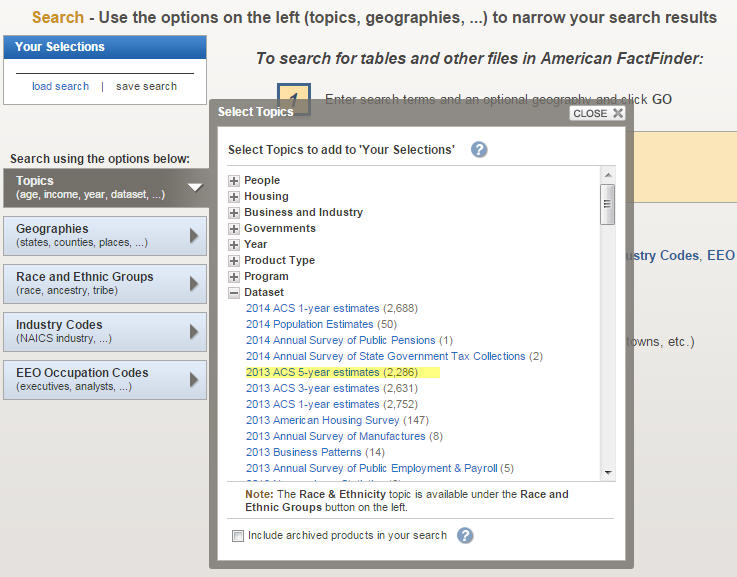Select 2013 Business Patterns dataset

(304, 452)
